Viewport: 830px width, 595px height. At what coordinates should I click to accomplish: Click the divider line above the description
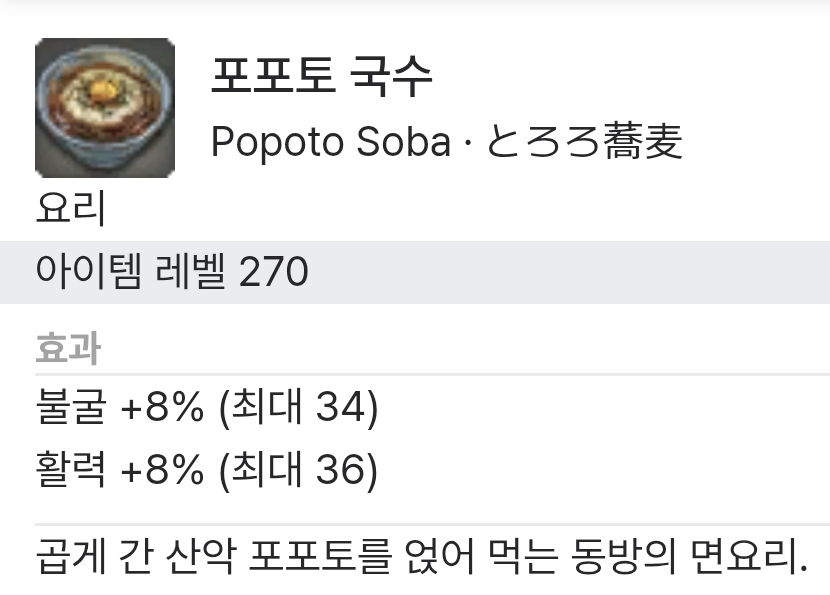point(432,524)
